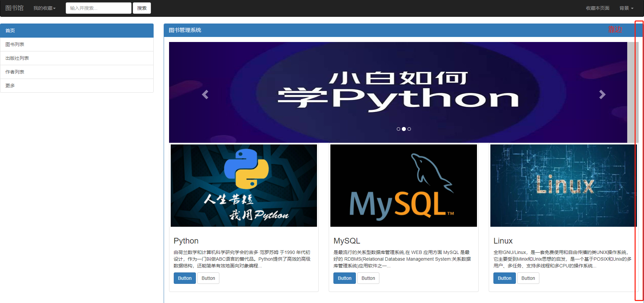Click the Linux description starting 全称GNU/Linux
This screenshot has width=644, height=303.
[562, 259]
